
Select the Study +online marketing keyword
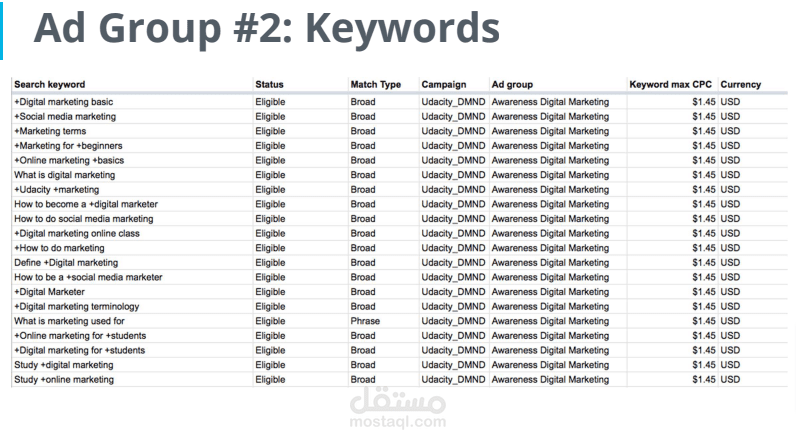[64, 379]
